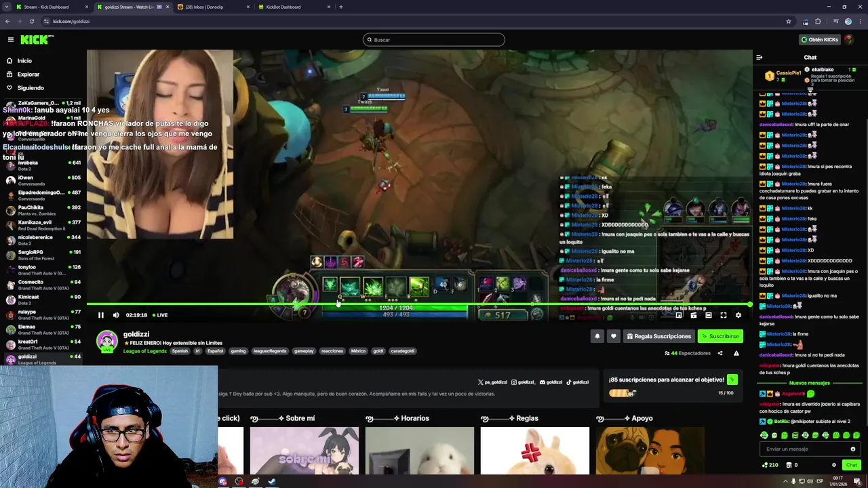
Task: Open the goldizzi TikTok social link
Action: [x=577, y=382]
